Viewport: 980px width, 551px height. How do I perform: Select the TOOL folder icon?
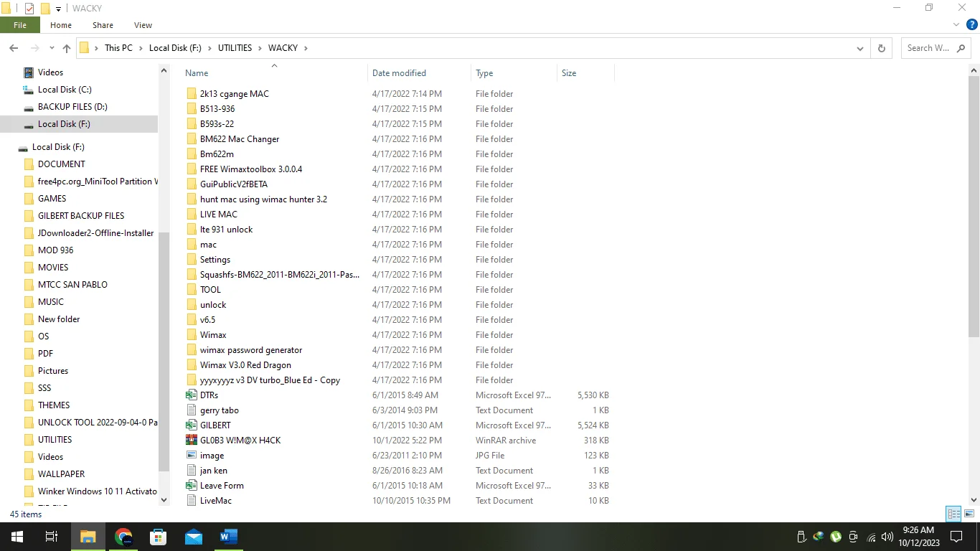(191, 290)
